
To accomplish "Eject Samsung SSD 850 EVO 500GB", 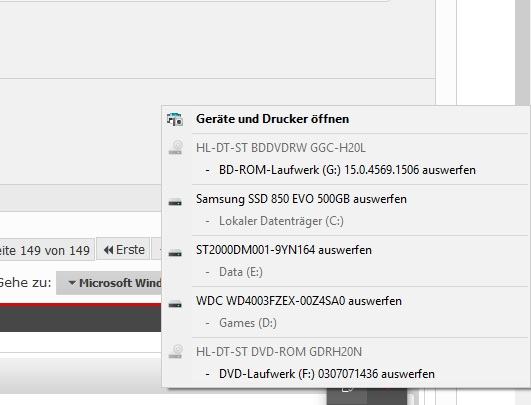I will (x=301, y=199).
